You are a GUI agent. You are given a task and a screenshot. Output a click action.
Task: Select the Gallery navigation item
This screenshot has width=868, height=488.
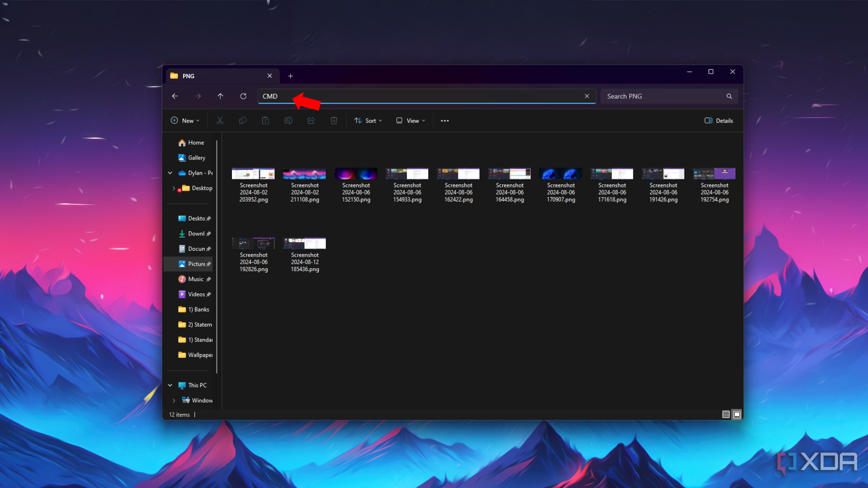click(196, 157)
